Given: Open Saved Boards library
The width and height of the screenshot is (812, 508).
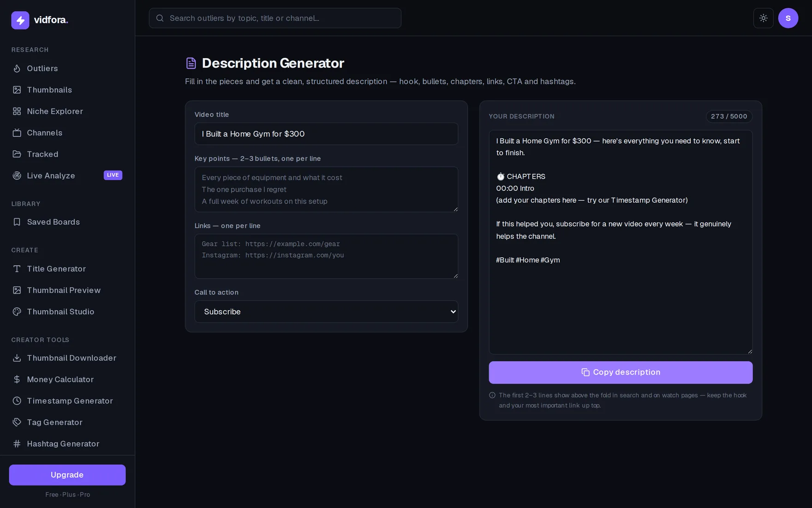Looking at the screenshot, I should [67, 222].
